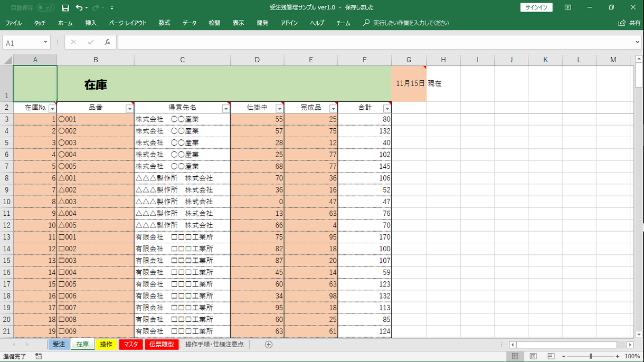Select column G header
This screenshot has width=644, height=362.
point(409,60)
